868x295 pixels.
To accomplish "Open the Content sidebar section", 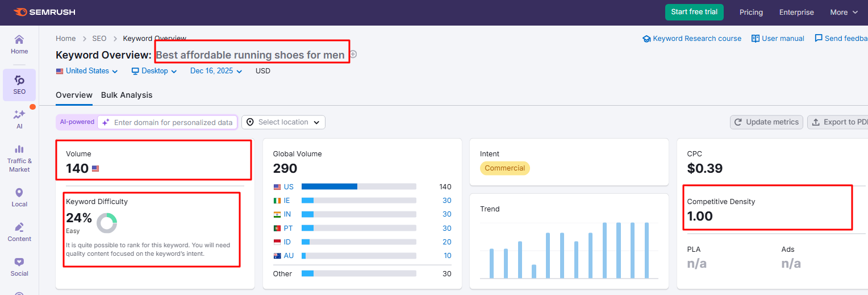I will pos(19,232).
